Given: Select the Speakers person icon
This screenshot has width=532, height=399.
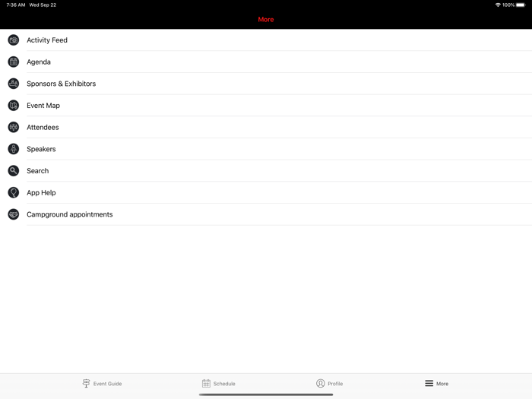Looking at the screenshot, I should pos(14,149).
